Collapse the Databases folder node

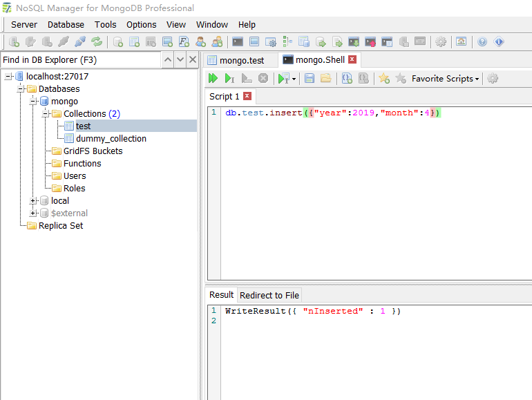click(20, 89)
